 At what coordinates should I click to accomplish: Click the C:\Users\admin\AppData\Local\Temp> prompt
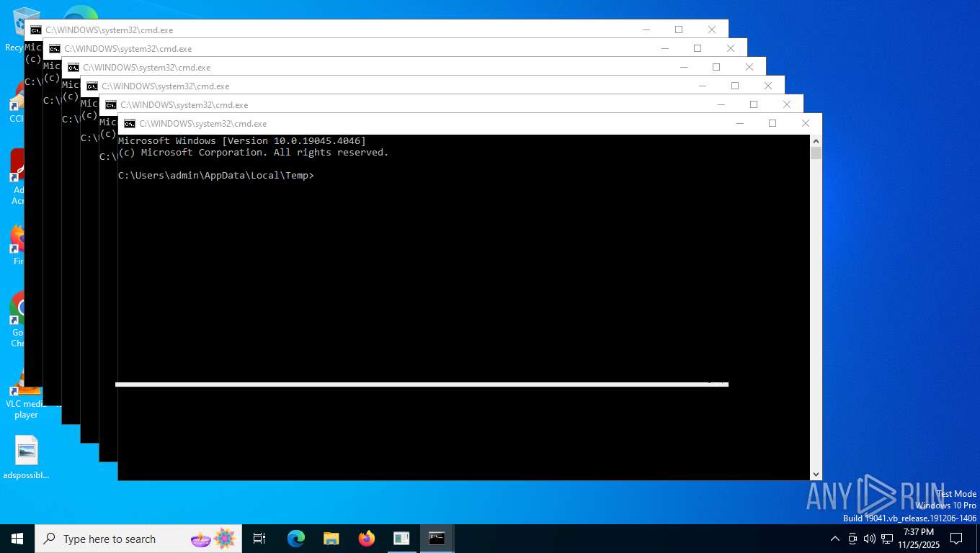point(216,176)
